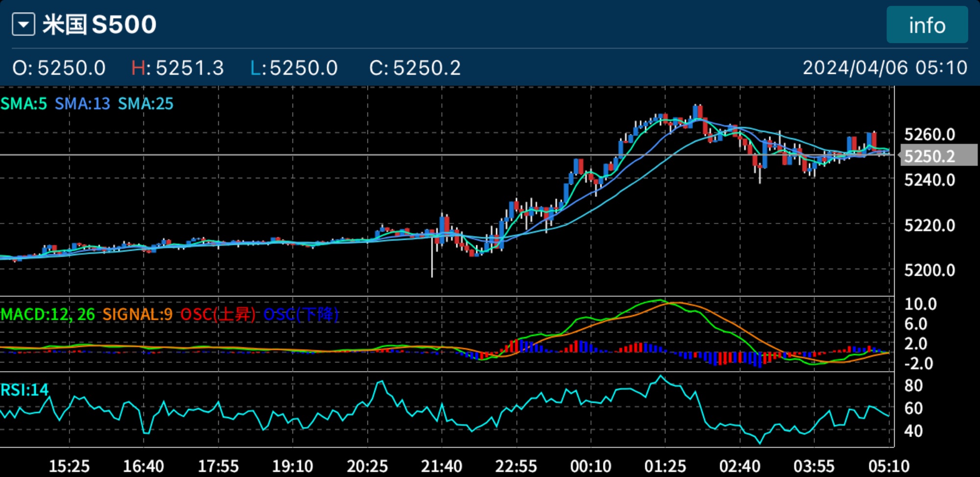Viewport: 980px width, 477px height.
Task: Click the RSI 80 axis level label
Action: pos(913,386)
